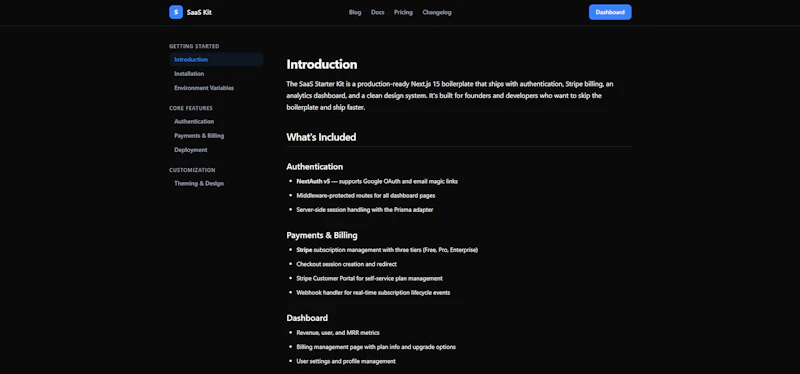Click the NextAuth v5 bullet item
Image resolution: width=800 pixels, height=374 pixels.
pos(377,181)
